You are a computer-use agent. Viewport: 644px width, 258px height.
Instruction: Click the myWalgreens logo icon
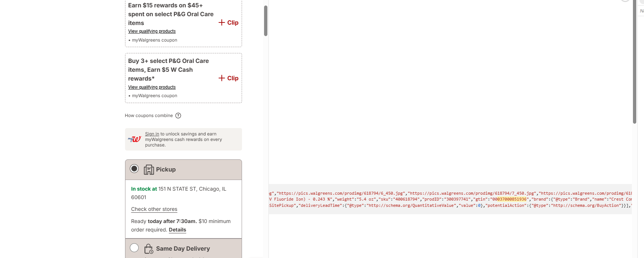tap(135, 139)
